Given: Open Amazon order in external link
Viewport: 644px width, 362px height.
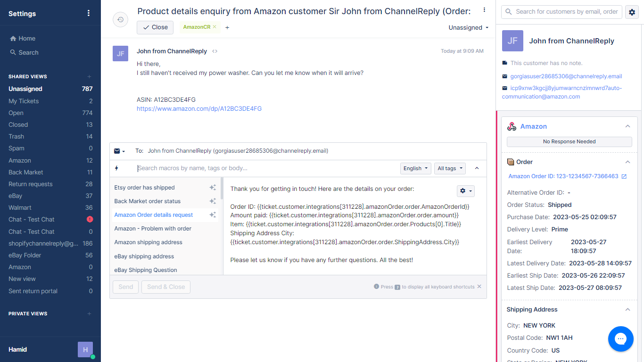Looking at the screenshot, I should (x=624, y=176).
